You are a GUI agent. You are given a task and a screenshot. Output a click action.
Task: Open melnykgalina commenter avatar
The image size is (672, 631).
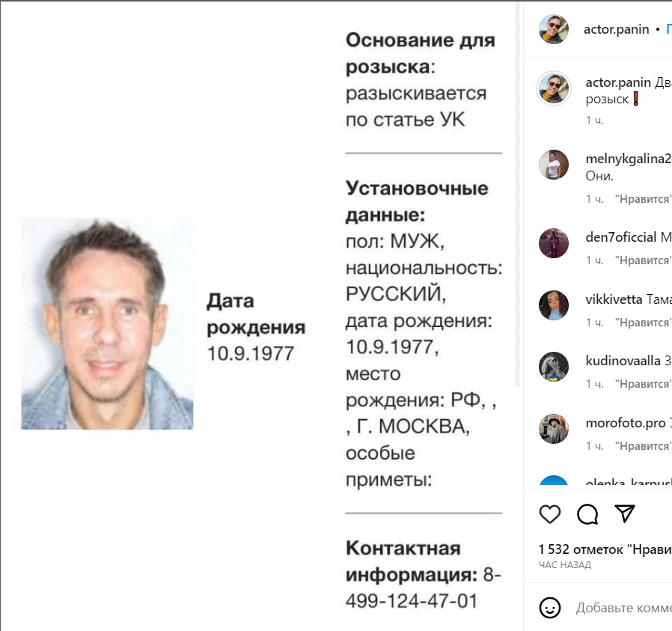(554, 165)
